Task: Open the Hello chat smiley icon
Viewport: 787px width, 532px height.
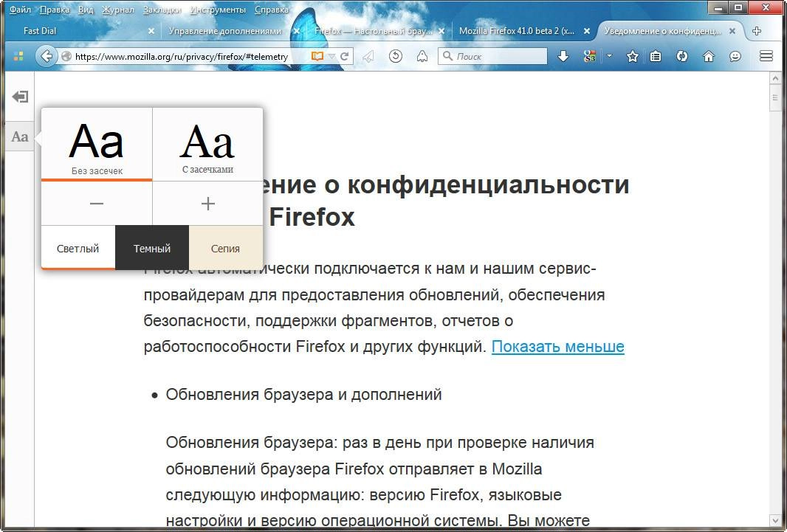Action: (735, 56)
